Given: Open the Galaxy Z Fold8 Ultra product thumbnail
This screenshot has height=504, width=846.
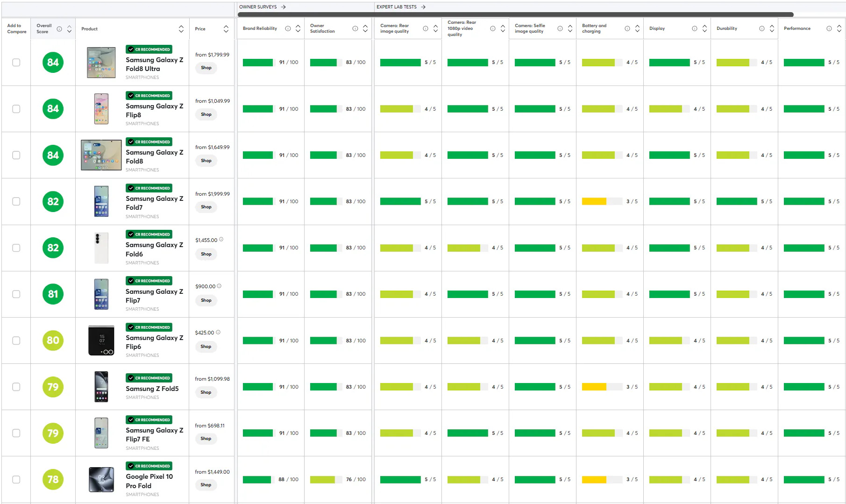Looking at the screenshot, I should tap(101, 63).
